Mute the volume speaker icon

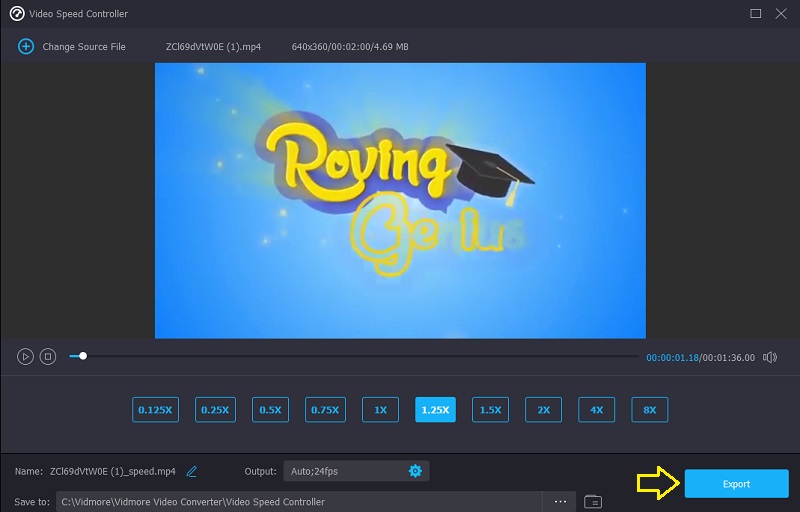point(769,357)
